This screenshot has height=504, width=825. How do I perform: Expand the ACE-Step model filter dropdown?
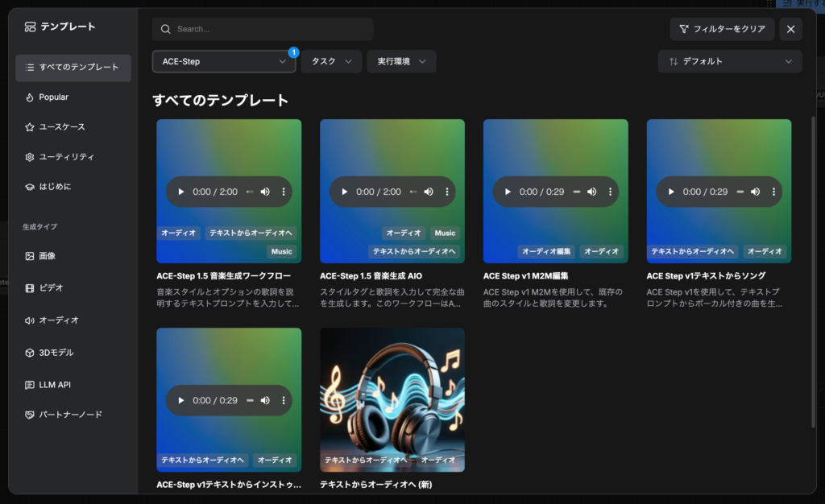pos(224,61)
